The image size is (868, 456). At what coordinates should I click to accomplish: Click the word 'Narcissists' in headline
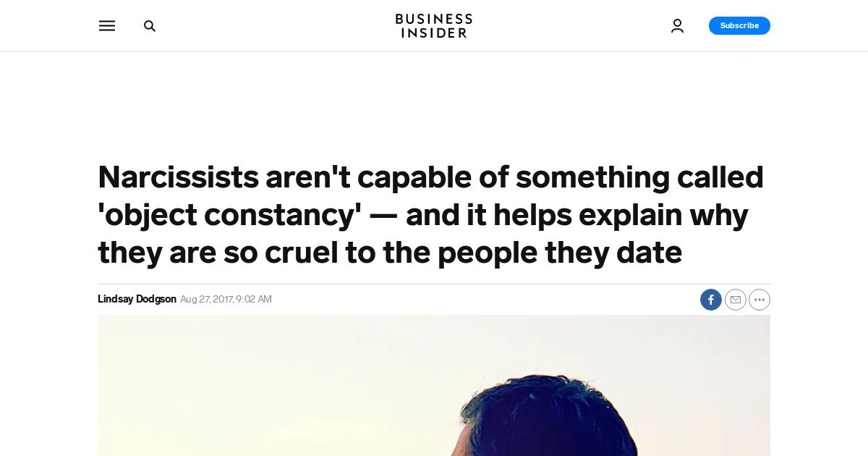tap(179, 177)
